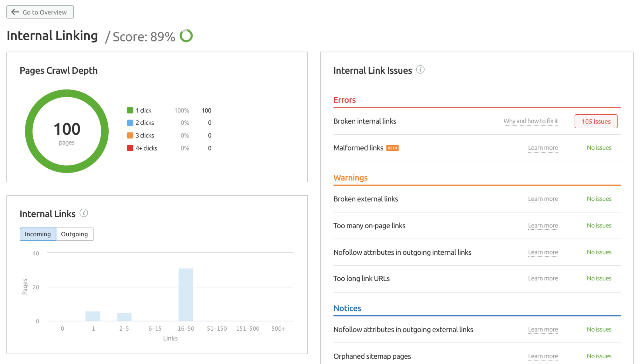This screenshot has height=364, width=642.
Task: Click the info icon next to Internal Links
Action: [84, 213]
